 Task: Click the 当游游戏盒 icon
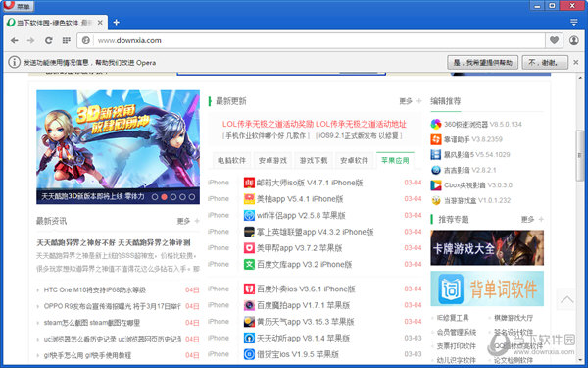point(436,200)
